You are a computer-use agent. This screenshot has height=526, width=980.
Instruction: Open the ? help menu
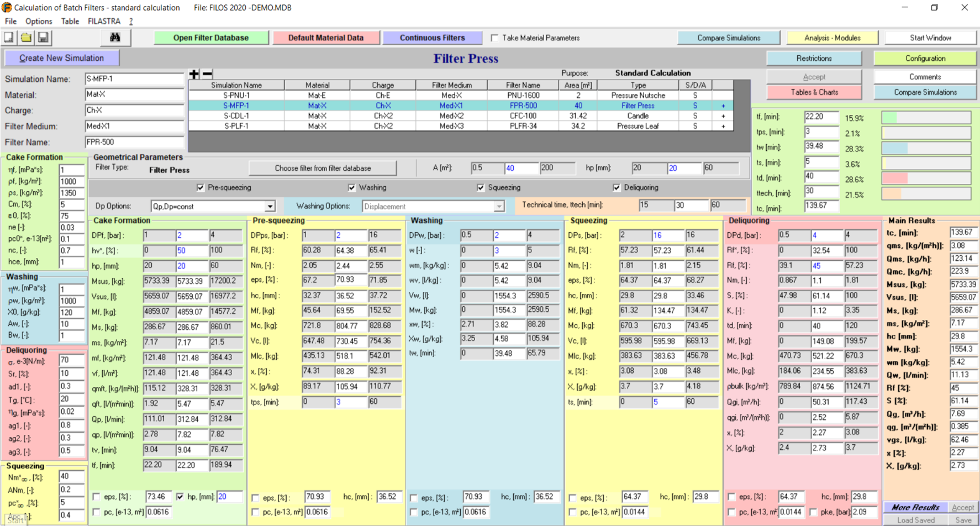[x=131, y=21]
